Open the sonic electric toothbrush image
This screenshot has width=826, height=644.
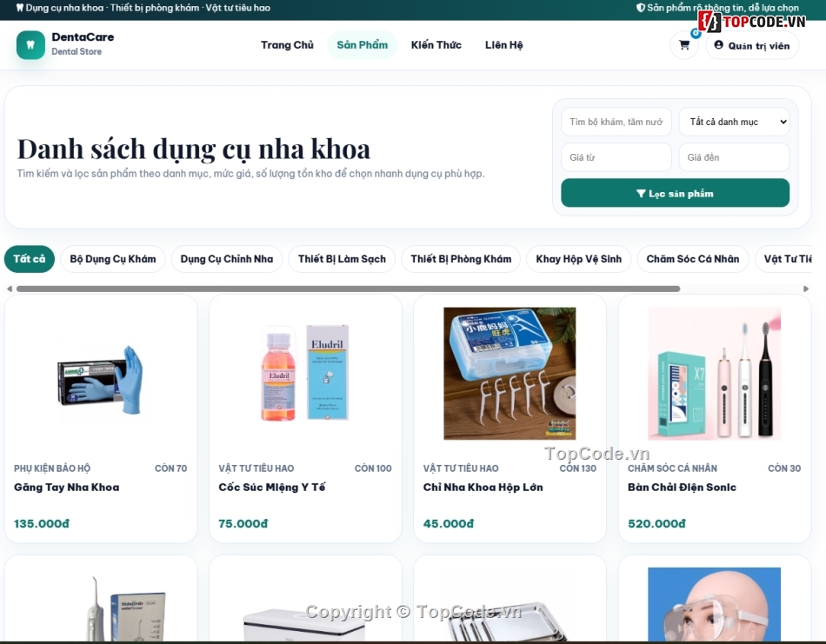pyautogui.click(x=714, y=374)
